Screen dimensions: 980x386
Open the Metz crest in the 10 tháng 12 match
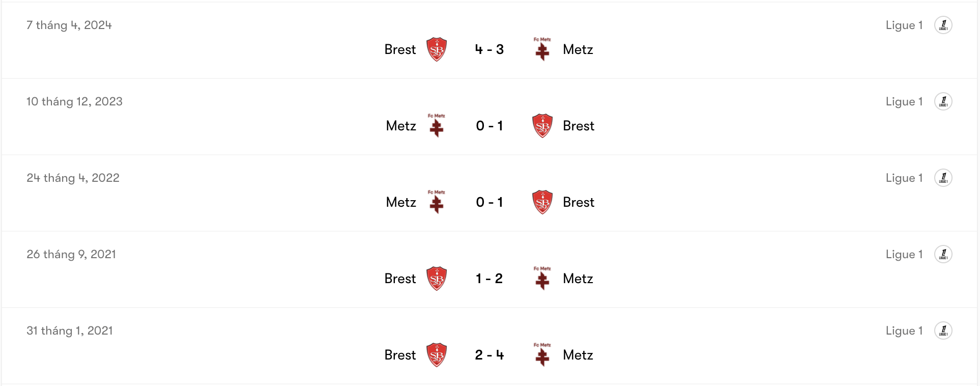[437, 125]
